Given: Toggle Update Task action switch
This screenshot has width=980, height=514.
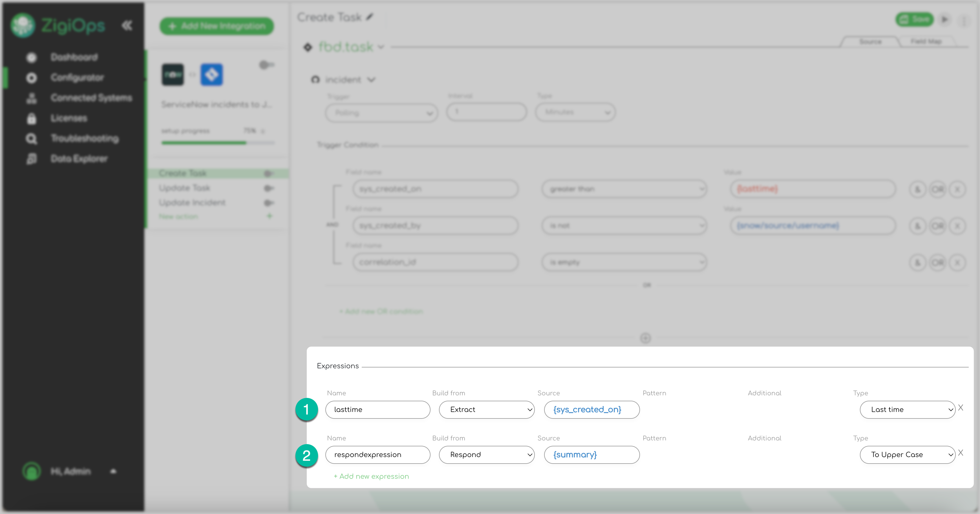Looking at the screenshot, I should [x=269, y=188].
